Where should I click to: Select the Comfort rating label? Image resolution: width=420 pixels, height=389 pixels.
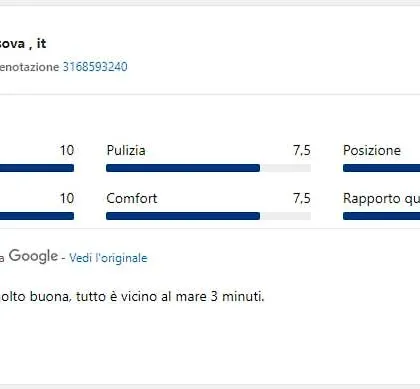[132, 198]
